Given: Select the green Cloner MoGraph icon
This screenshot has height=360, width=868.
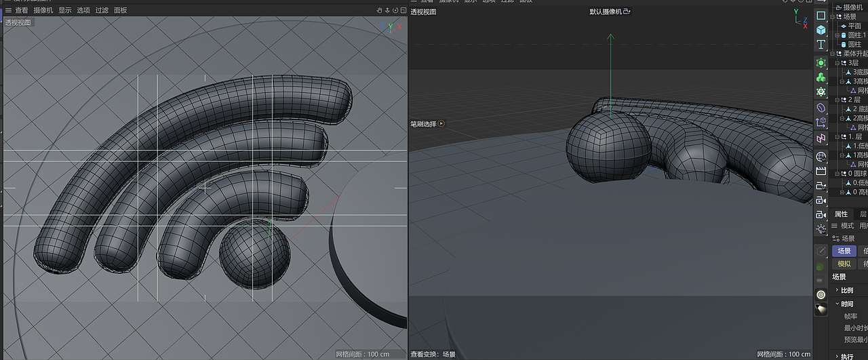Looking at the screenshot, I should coord(821,77).
